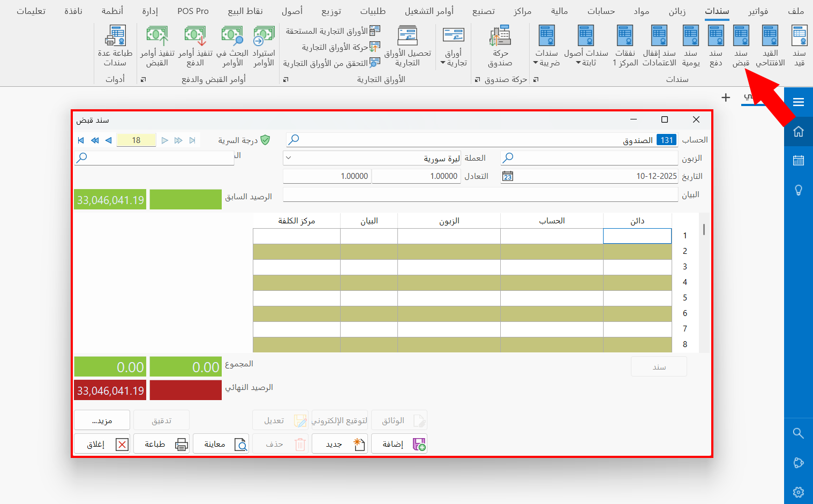Open سند دفع from the ribbon

tap(716, 46)
